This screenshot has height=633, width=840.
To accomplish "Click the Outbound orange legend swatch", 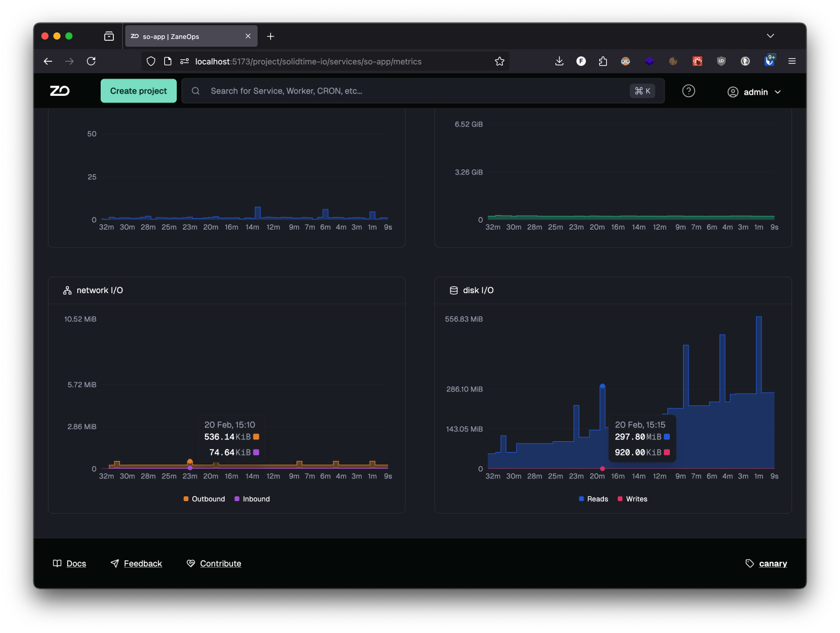I will (186, 499).
